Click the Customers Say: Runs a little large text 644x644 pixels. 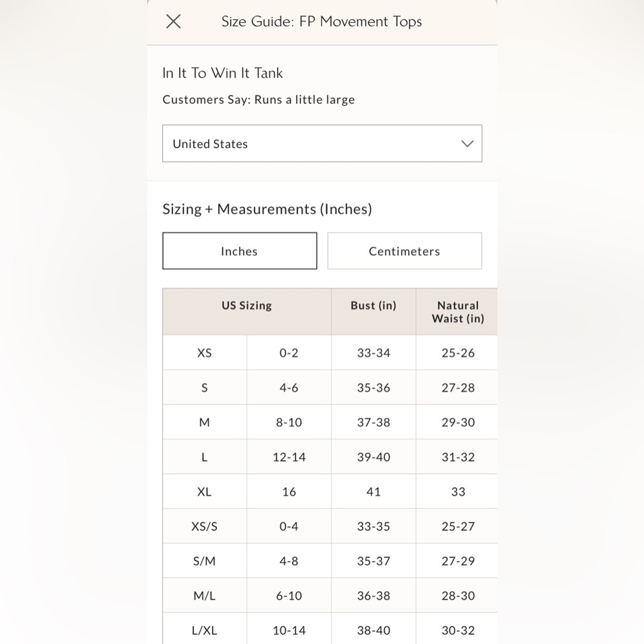[x=258, y=100]
